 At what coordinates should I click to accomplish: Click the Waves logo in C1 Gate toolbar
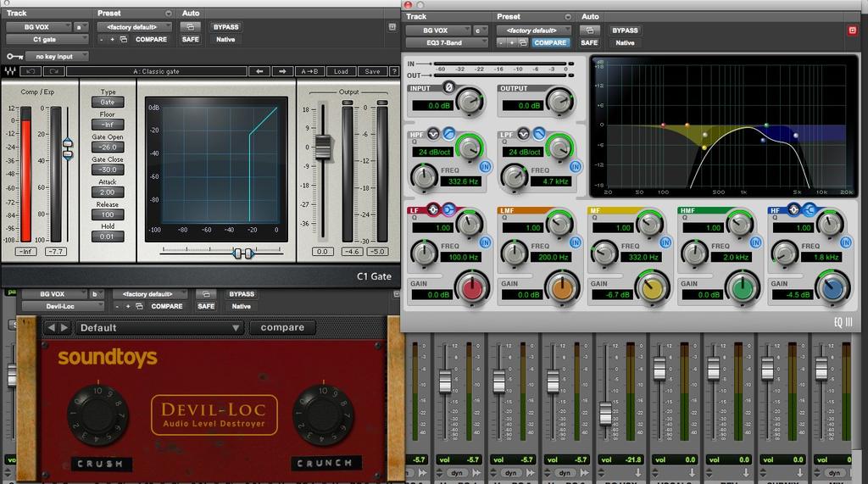10,71
